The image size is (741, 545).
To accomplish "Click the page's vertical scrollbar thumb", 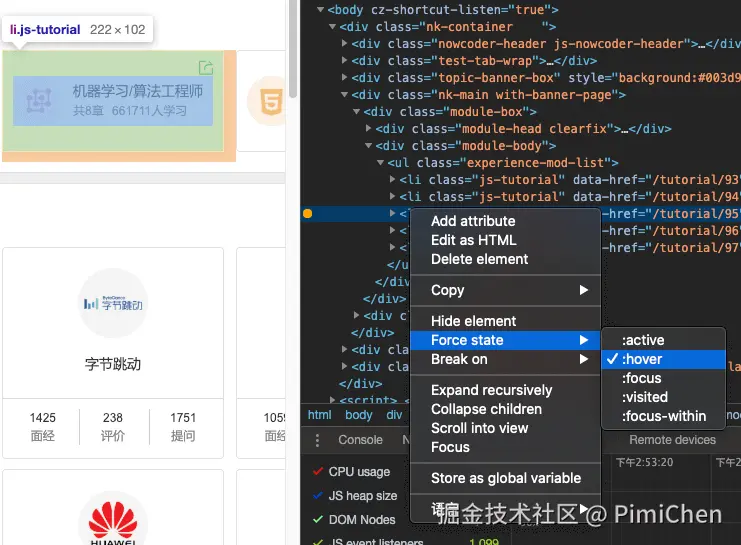I will (x=293, y=50).
